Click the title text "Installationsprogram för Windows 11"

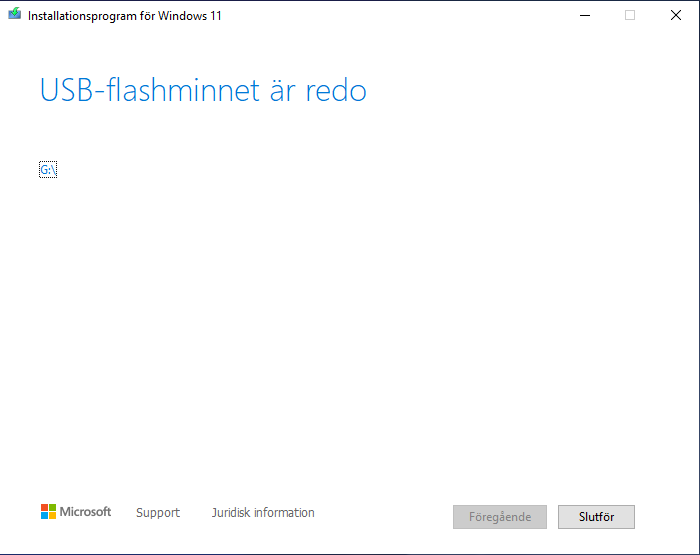coord(125,16)
